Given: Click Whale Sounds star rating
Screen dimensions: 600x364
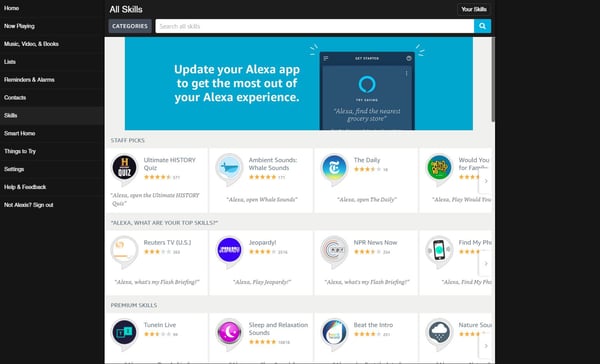Looking at the screenshot, I should (262, 177).
